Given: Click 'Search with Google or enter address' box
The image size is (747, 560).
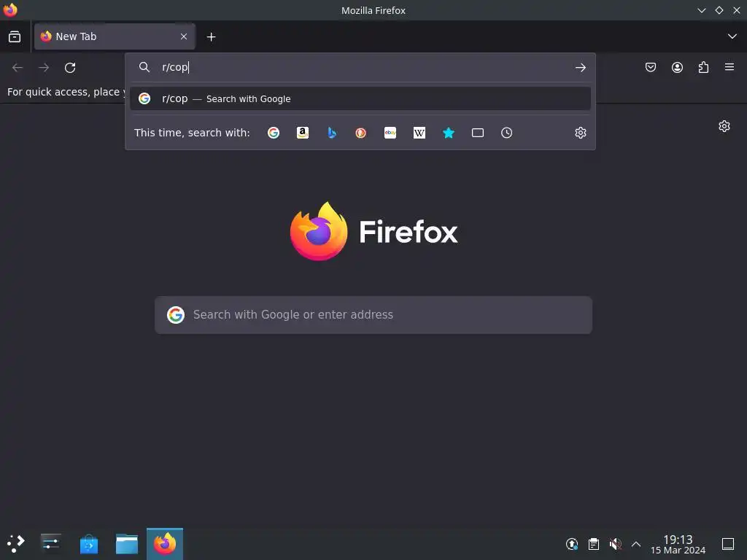Looking at the screenshot, I should click(373, 315).
